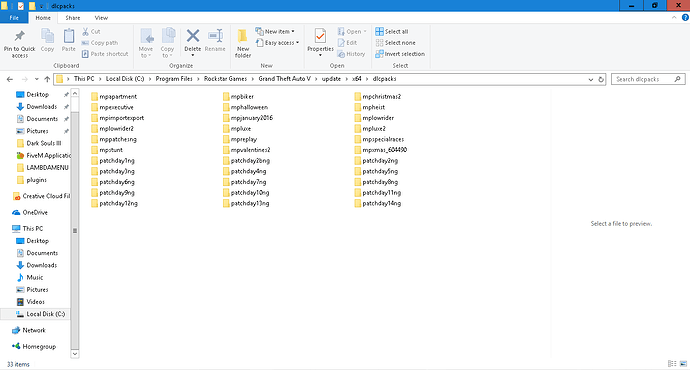Select the mpchristmas2 folder

pos(378,96)
